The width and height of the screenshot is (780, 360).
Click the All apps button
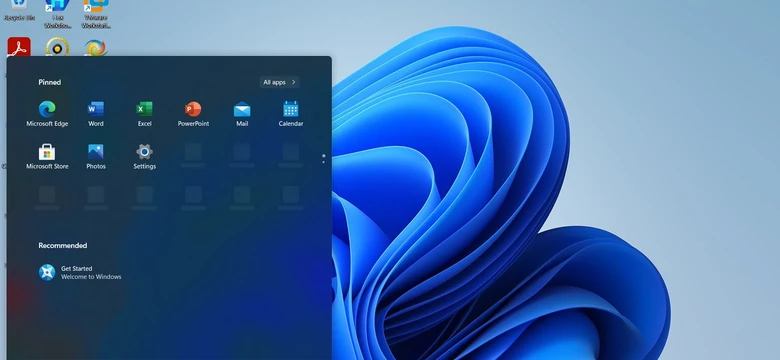[279, 82]
